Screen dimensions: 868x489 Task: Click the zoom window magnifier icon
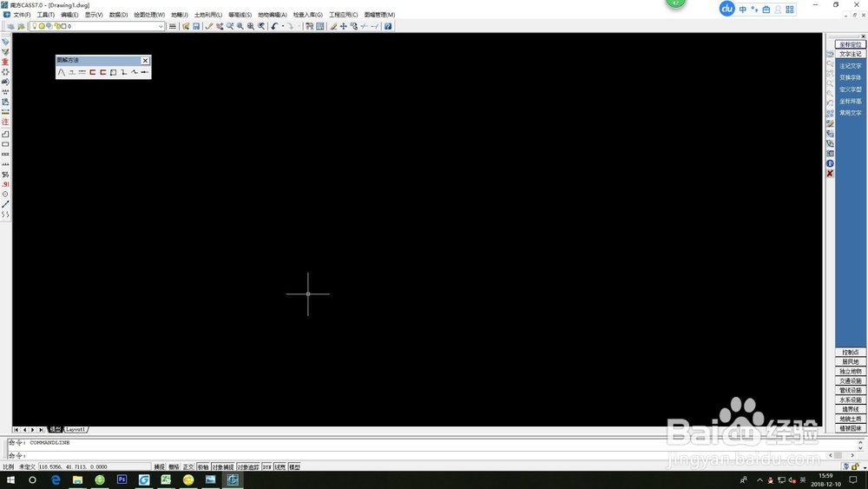tap(240, 26)
